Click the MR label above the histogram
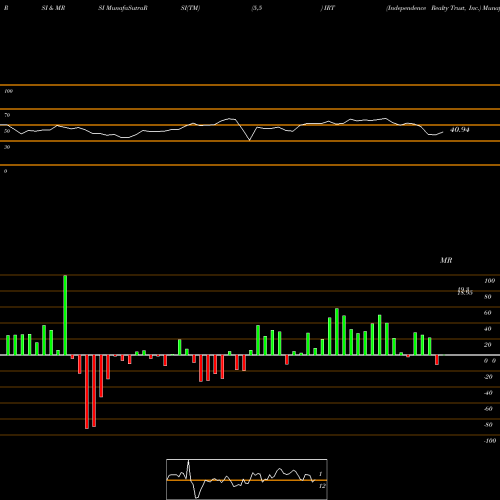Viewport: 500px width, 500px height. coord(446,260)
